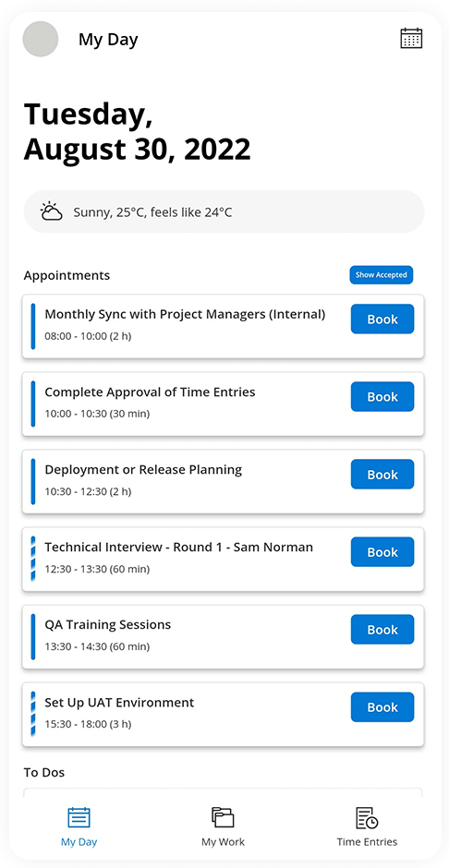Tap the gray profile avatar circle
The width and height of the screenshot is (449, 868).
41,39
